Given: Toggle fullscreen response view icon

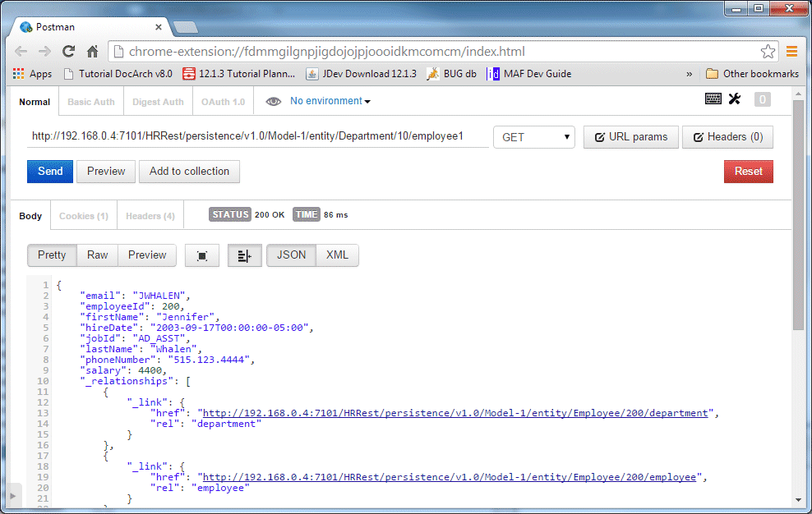Looking at the screenshot, I should (202, 255).
